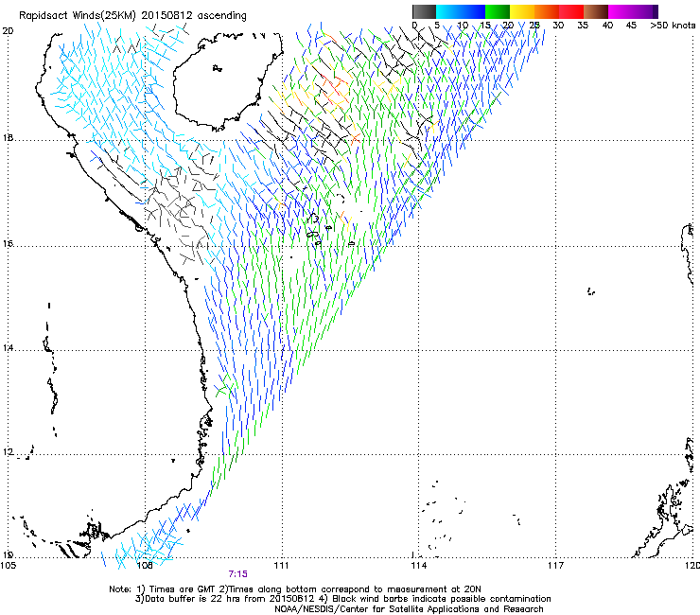The height and width of the screenshot is (615, 700).
Task: Click the cyan-to-blue 5-15 knots legend swatch
Action: (461, 11)
